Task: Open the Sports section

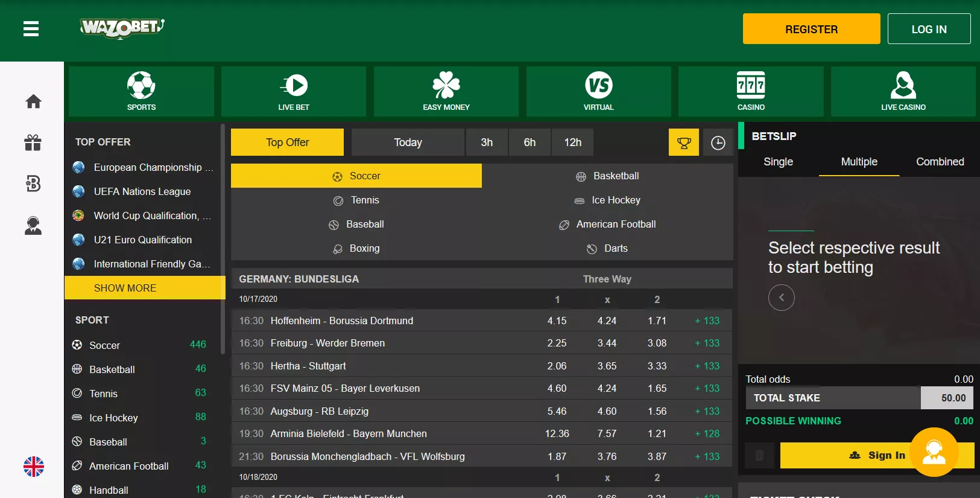Action: [x=141, y=91]
